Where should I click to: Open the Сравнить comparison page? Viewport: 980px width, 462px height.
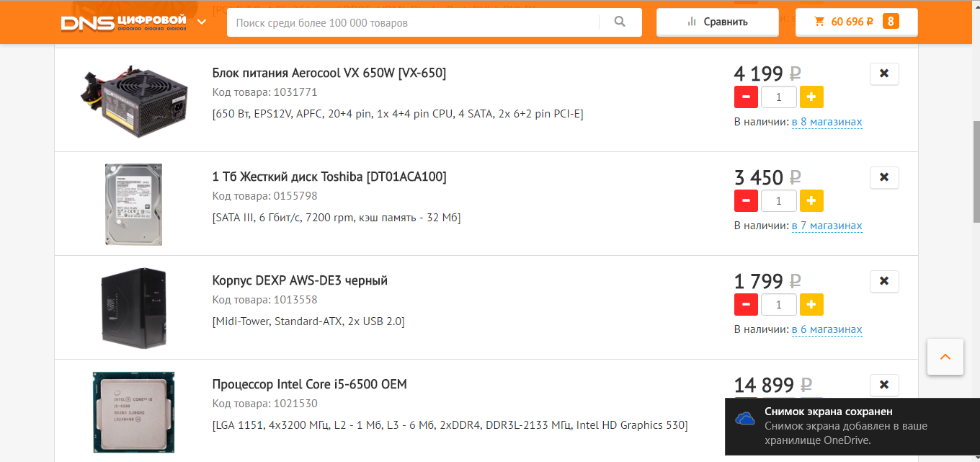(717, 22)
